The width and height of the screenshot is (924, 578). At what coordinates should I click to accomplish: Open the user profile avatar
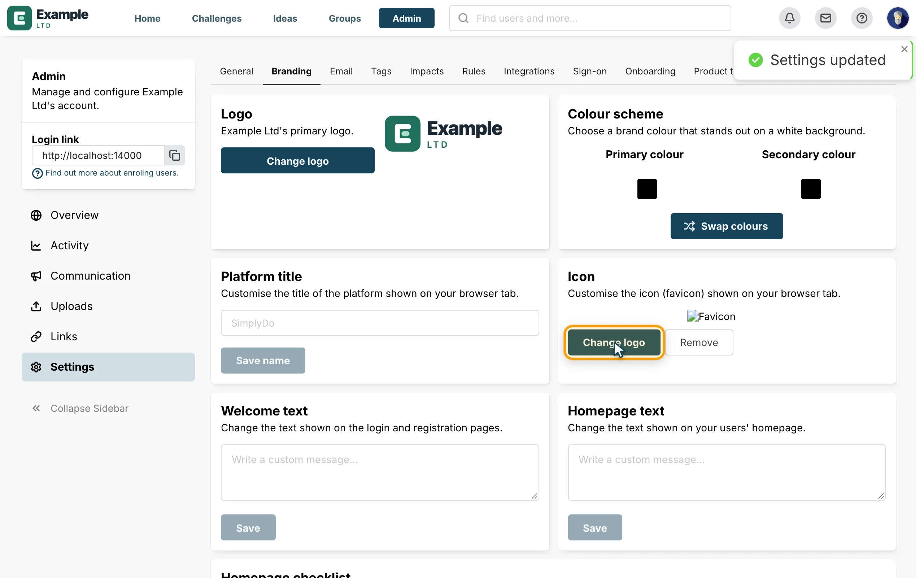898,18
